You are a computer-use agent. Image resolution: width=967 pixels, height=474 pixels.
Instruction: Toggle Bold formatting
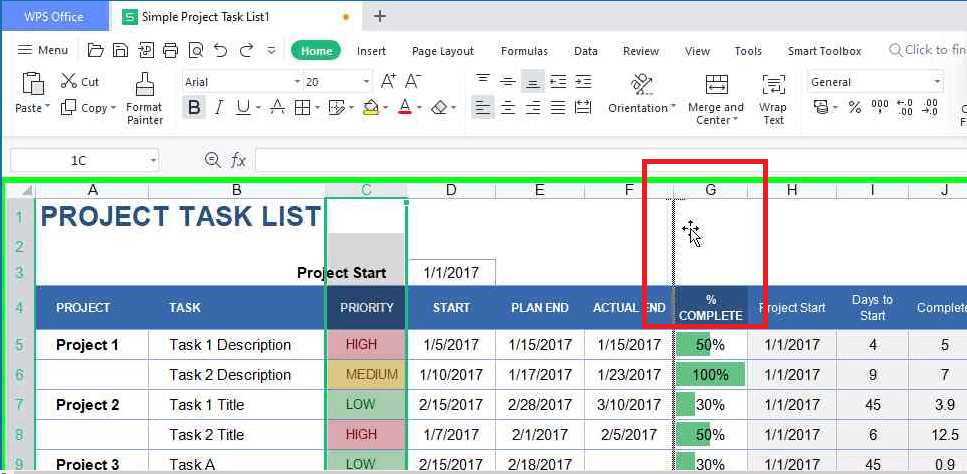194,108
